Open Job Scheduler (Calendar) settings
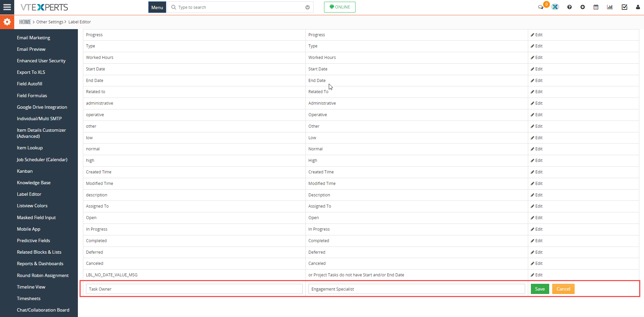Viewport: 644px width, 317px height. (x=42, y=160)
